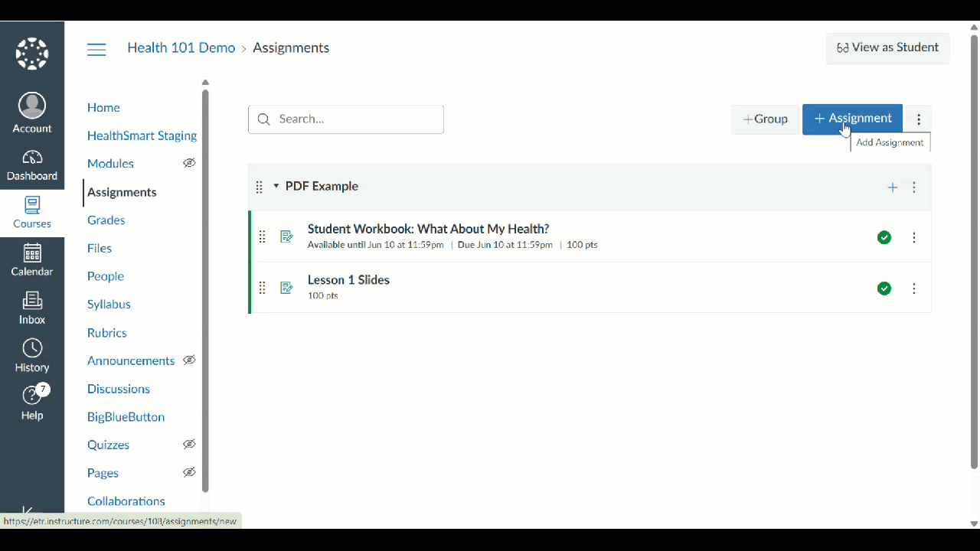The height and width of the screenshot is (551, 980).
Task: Open the Lesson 1 Slides assignment
Action: click(x=348, y=280)
